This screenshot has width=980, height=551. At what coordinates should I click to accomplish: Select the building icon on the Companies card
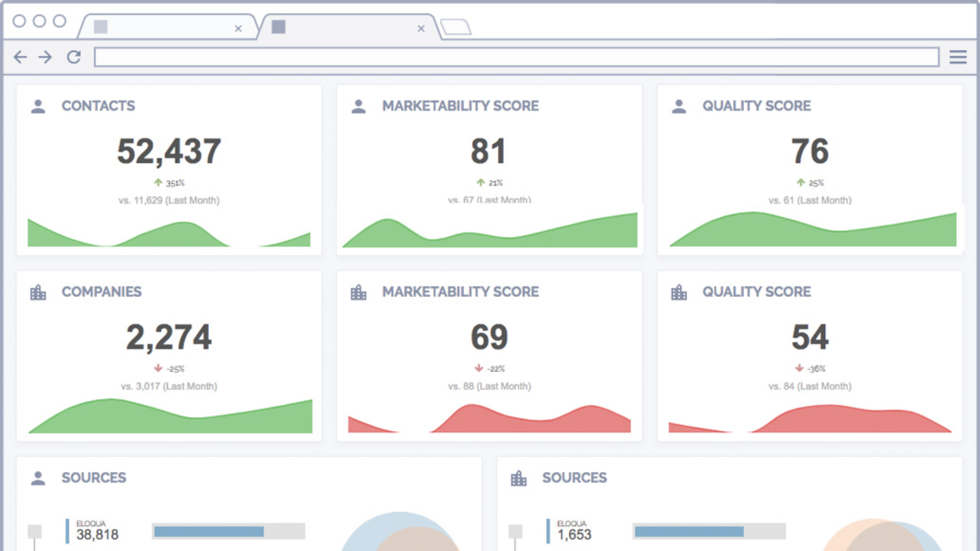(38, 292)
